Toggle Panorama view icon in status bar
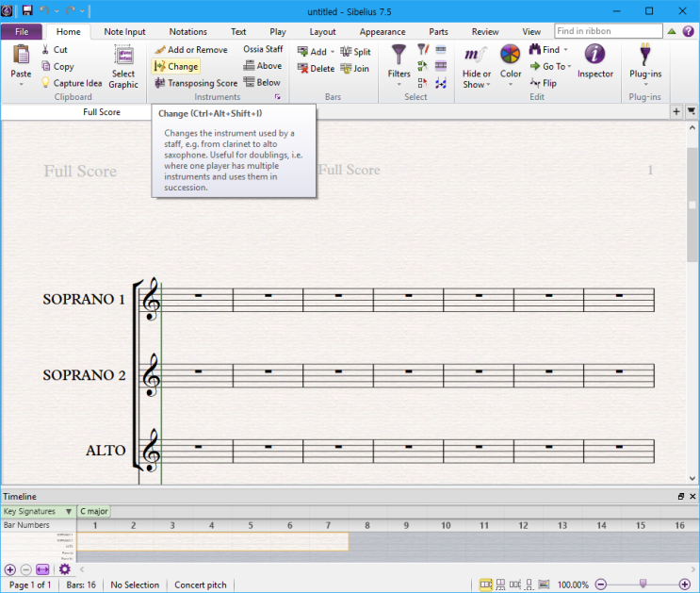Screen dimensions: 700x593 coord(544,585)
